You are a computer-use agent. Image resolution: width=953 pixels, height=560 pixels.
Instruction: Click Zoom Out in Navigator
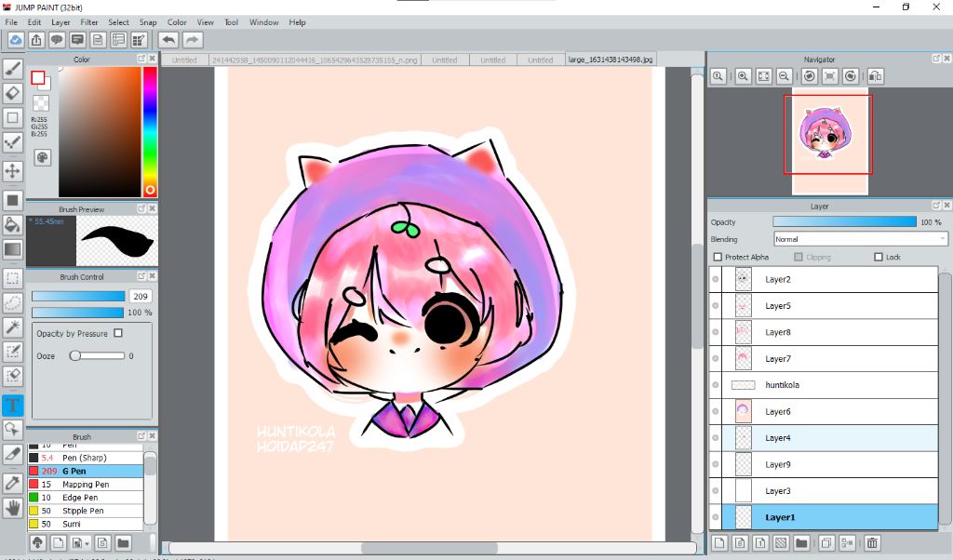click(784, 76)
